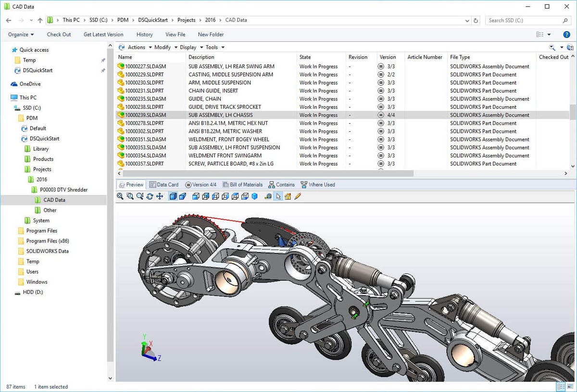Click the isometric view cube icon
The image size is (577, 392).
(x=254, y=196)
